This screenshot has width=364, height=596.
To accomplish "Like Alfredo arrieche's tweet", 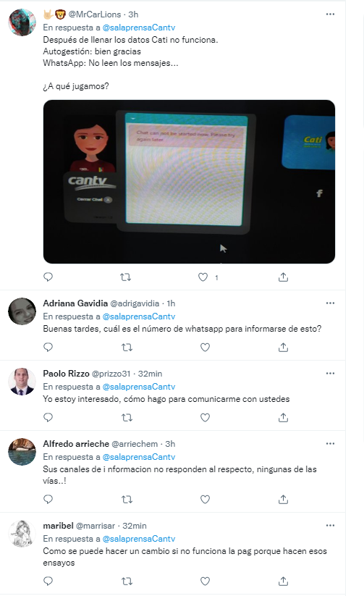I will (206, 499).
